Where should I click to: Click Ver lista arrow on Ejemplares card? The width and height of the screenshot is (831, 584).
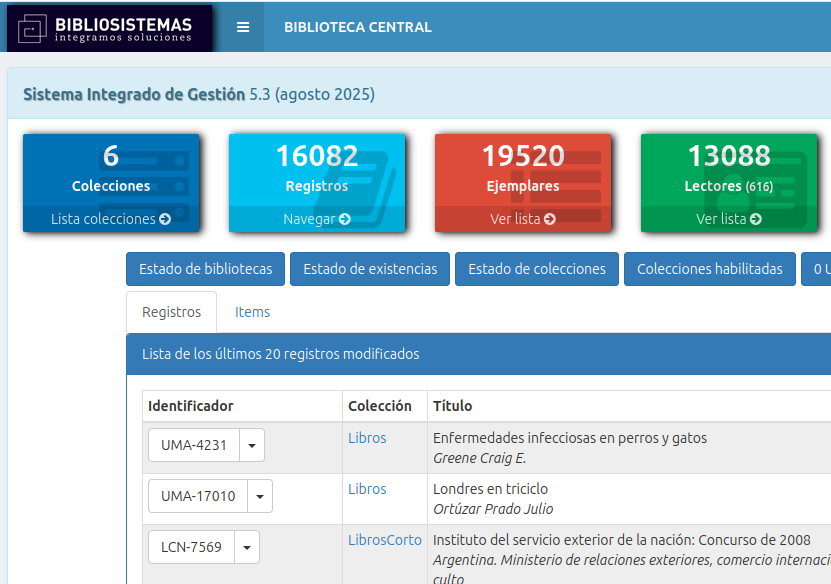point(523,219)
